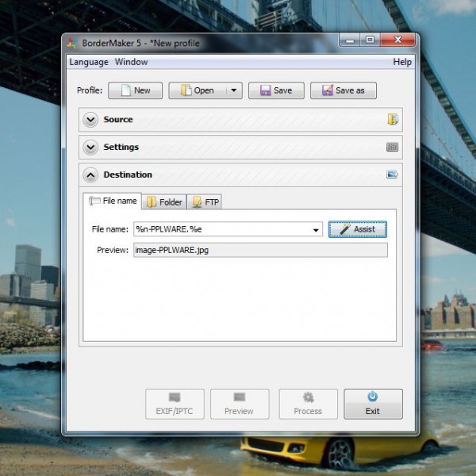This screenshot has width=476, height=476.
Task: Click the Save as button
Action: [x=344, y=90]
